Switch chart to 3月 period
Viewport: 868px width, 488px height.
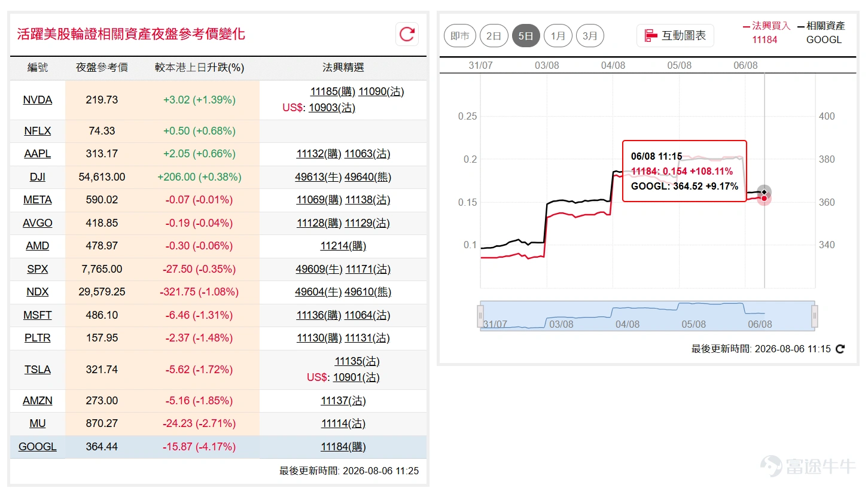(x=590, y=36)
